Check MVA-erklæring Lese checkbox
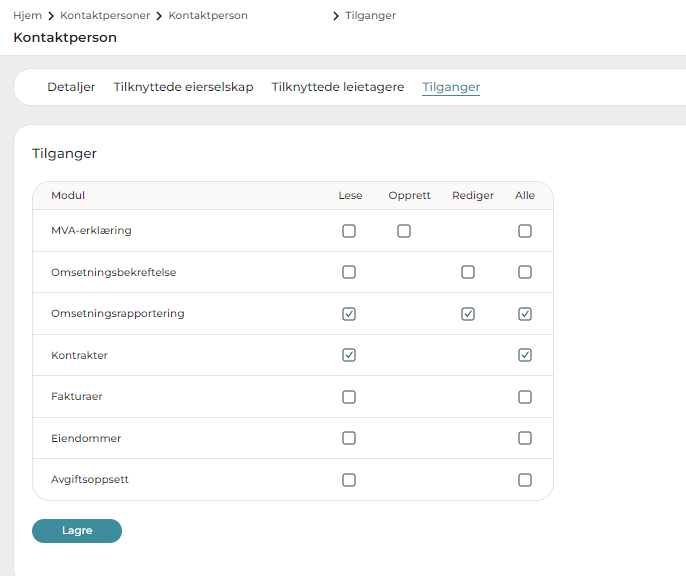The image size is (686, 576). pos(349,231)
